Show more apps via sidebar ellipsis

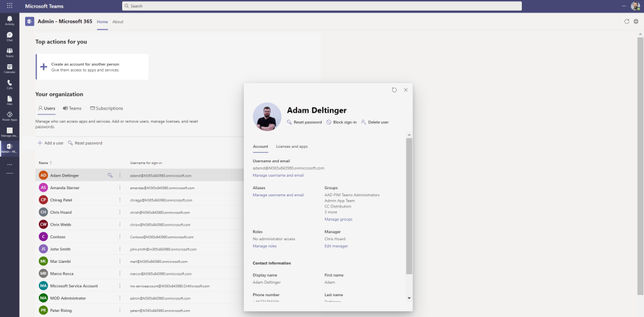pos(9,164)
